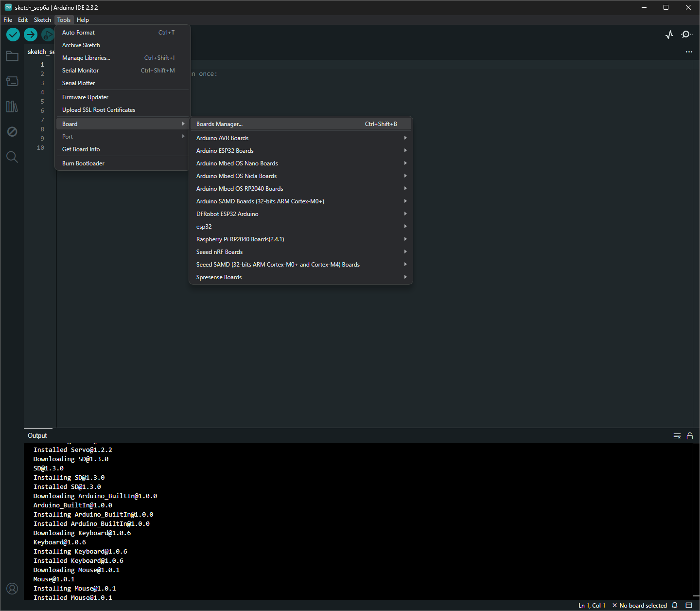
Task: Select Auto Format menu entry
Action: [122, 33]
